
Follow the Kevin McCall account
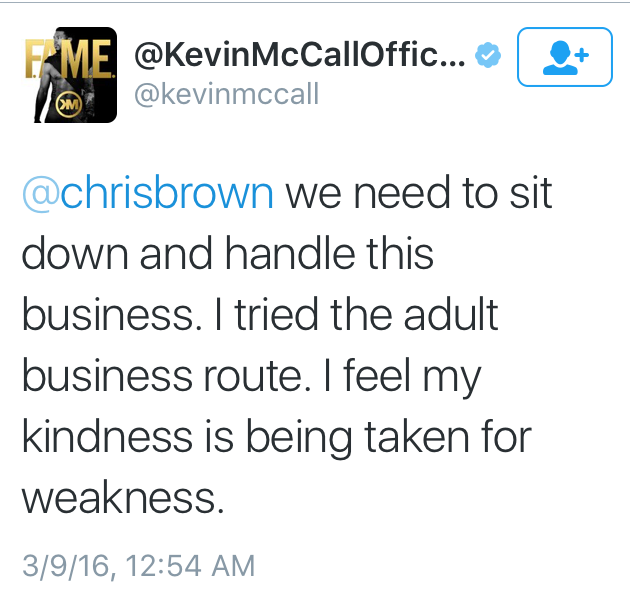pyautogui.click(x=564, y=59)
